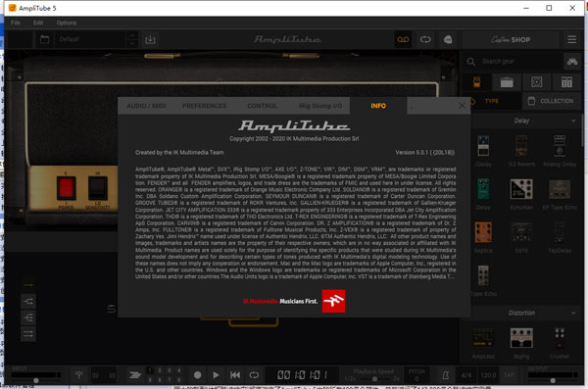Switch to PREFERENCES tab
The image size is (588, 389).
pyautogui.click(x=205, y=106)
